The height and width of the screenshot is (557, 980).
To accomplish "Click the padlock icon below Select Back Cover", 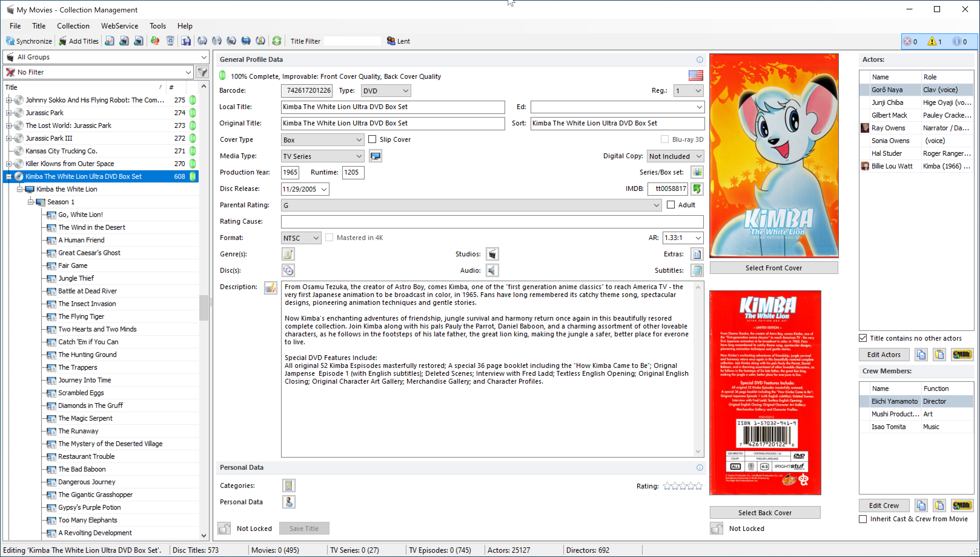I will coord(717,528).
